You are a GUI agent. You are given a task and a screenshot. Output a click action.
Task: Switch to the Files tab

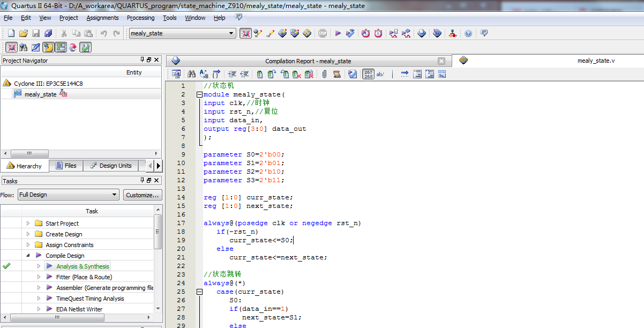point(65,166)
